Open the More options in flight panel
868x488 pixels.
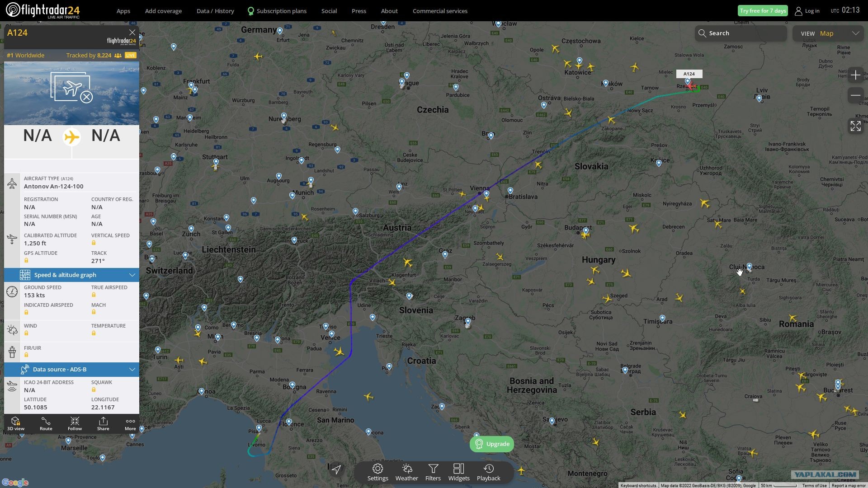click(x=130, y=424)
